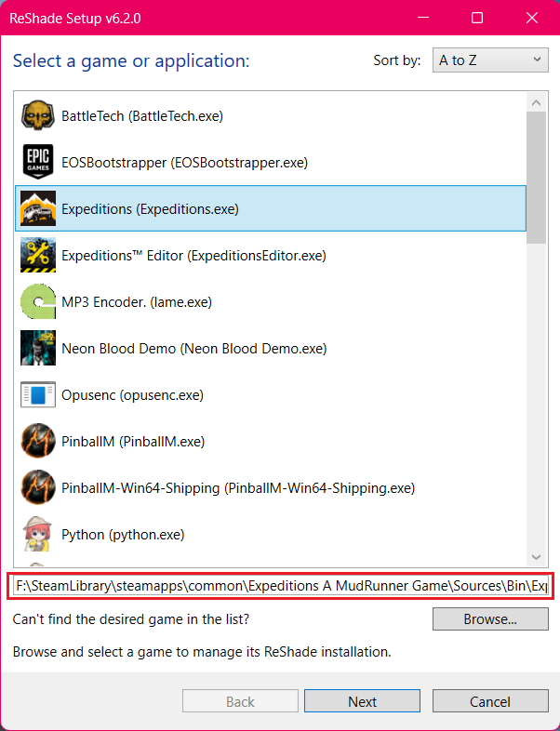The height and width of the screenshot is (731, 560).
Task: Maximize the ReShade Setup window
Action: click(477, 18)
